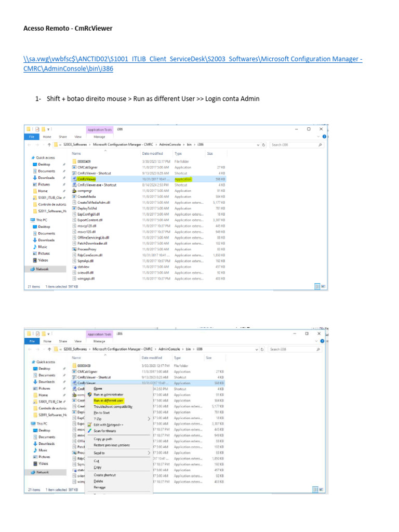This screenshot has width=399, height=532.
Task: Click the CmRcViewer application icon in upper Explorer
Action: [x=74, y=179]
